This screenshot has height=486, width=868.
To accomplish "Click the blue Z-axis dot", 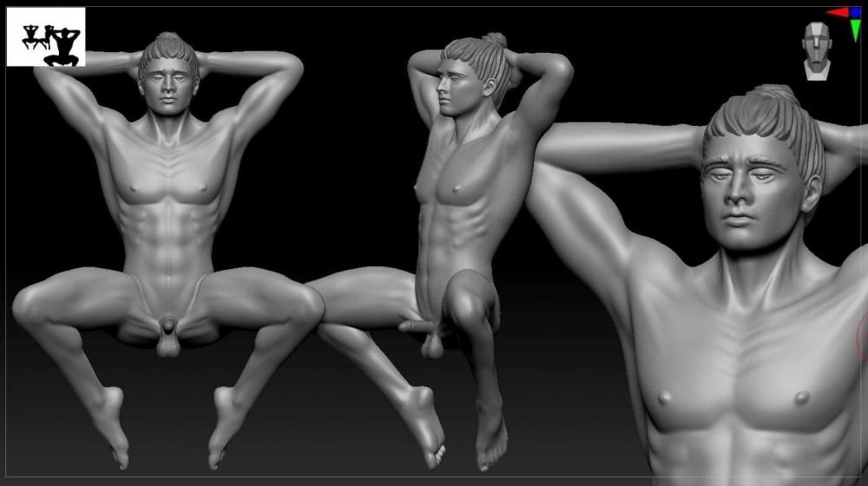I will click(x=855, y=12).
